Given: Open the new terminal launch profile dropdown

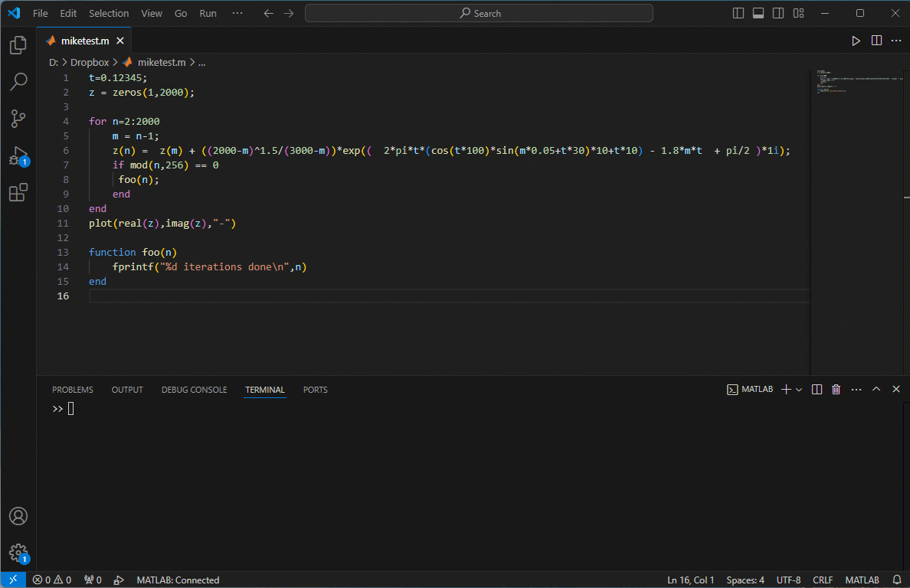Looking at the screenshot, I should pos(799,390).
